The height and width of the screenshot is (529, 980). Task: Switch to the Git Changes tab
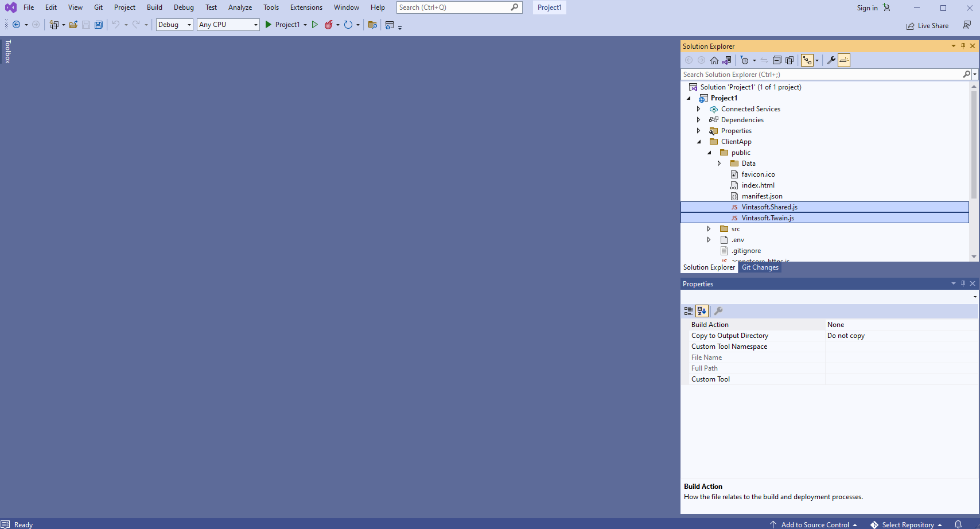pos(760,267)
